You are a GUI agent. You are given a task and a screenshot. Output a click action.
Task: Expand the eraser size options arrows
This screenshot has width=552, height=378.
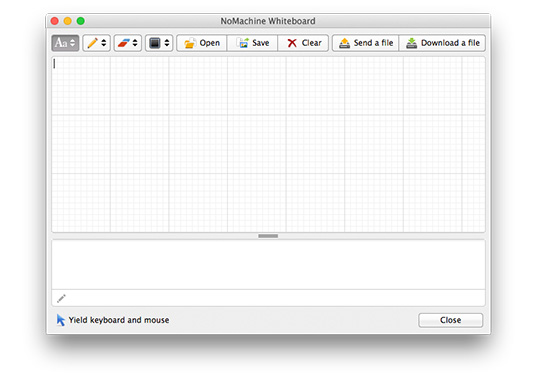point(135,43)
